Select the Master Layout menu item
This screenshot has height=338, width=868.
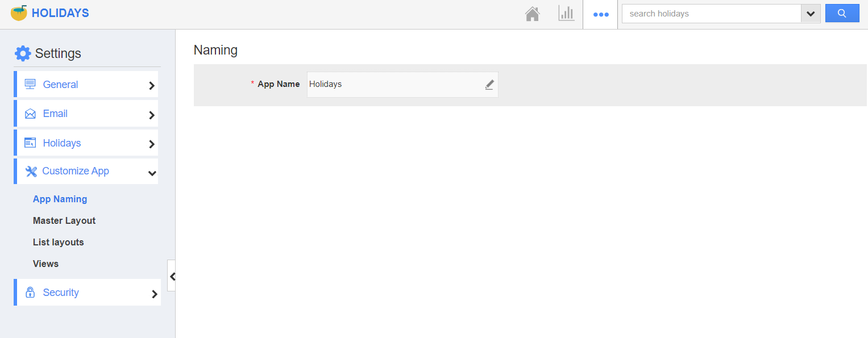[x=64, y=220]
